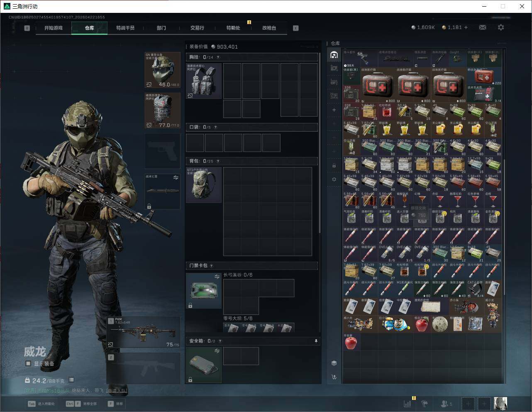Open the 交易行 tab
532x412 pixels.
tap(197, 28)
